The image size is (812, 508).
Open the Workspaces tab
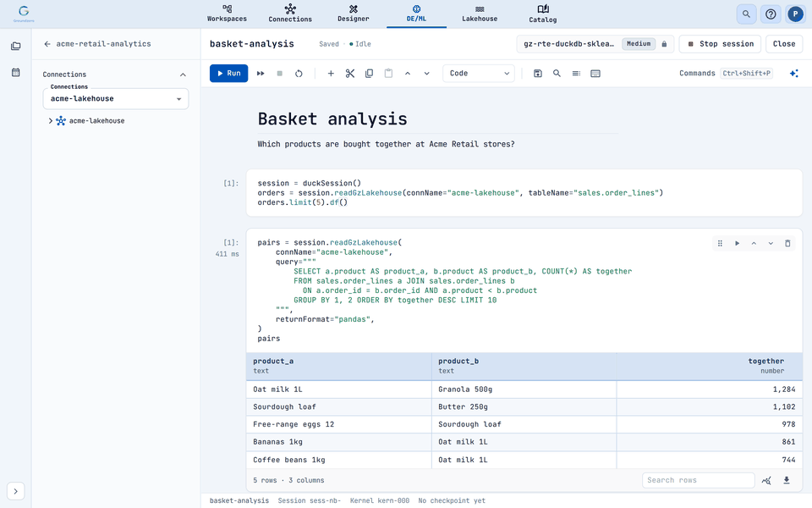(x=227, y=14)
